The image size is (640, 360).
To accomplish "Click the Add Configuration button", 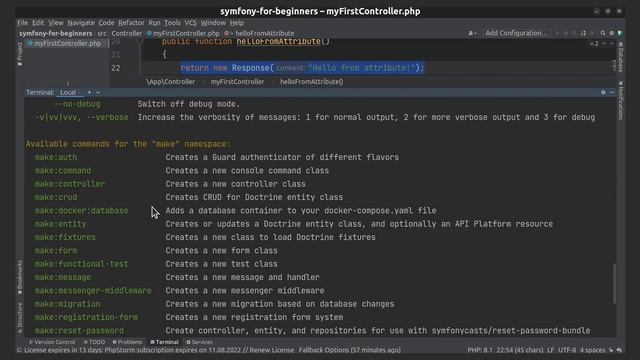I will pos(516,33).
